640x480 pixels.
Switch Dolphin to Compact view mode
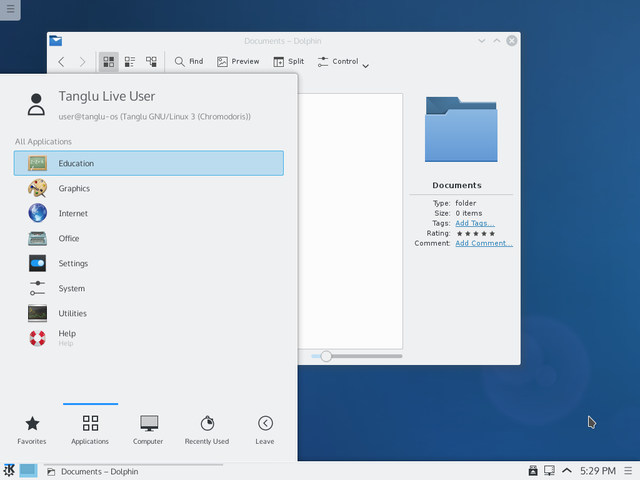(130, 62)
